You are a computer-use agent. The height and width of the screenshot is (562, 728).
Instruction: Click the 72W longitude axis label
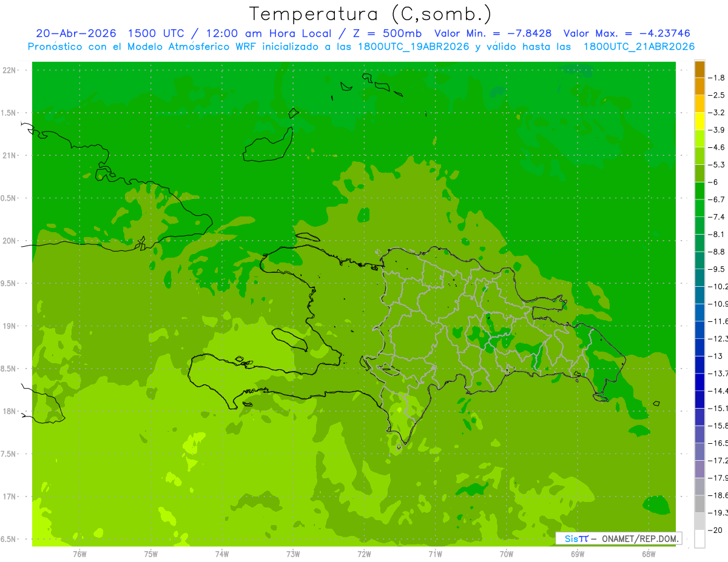coord(364,554)
